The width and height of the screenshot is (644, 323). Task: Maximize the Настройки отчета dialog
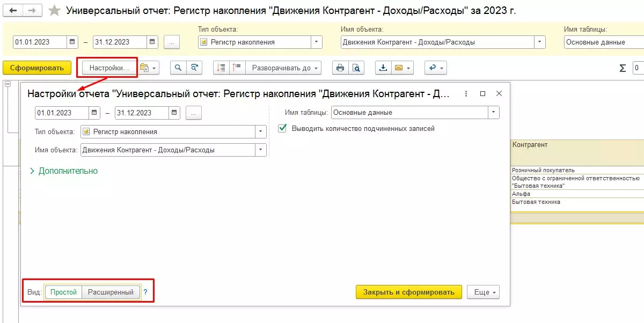482,93
